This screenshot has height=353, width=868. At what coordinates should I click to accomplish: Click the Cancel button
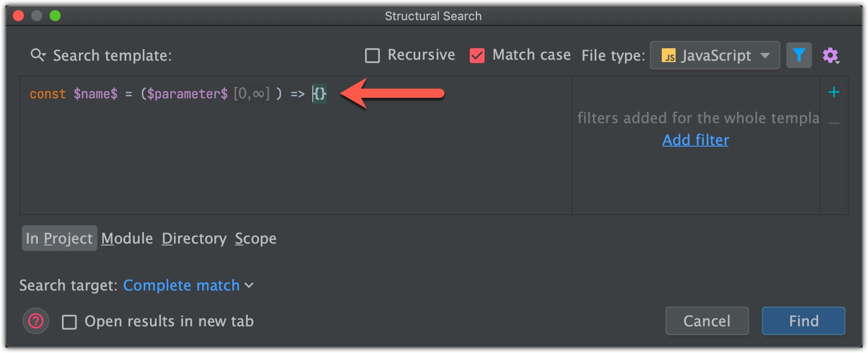[x=707, y=321]
